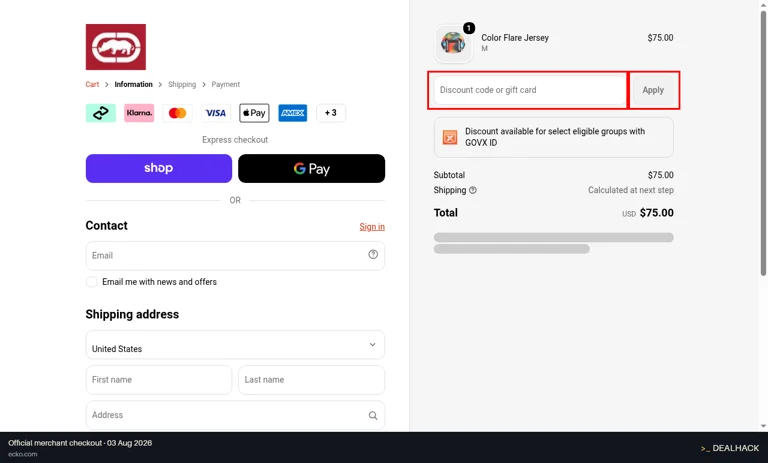Open the United States country dropdown
Image resolution: width=768 pixels, height=463 pixels.
pyautogui.click(x=235, y=344)
